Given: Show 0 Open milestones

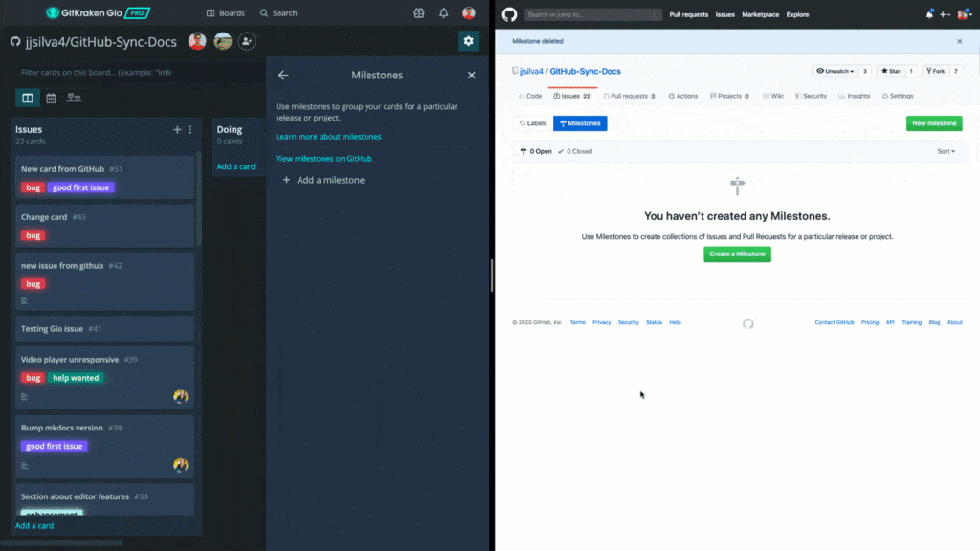Looking at the screenshot, I should click(x=536, y=151).
